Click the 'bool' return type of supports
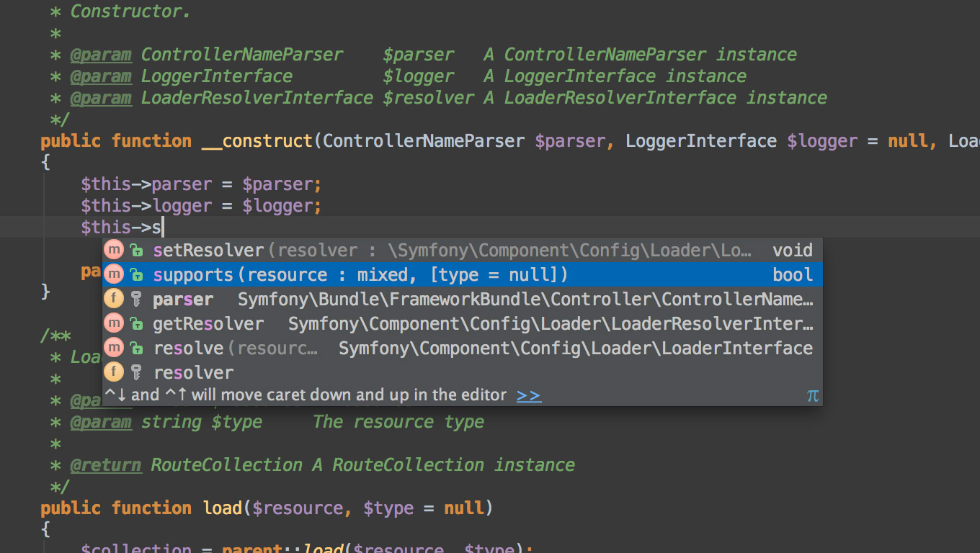This screenshot has width=980, height=553. click(793, 274)
